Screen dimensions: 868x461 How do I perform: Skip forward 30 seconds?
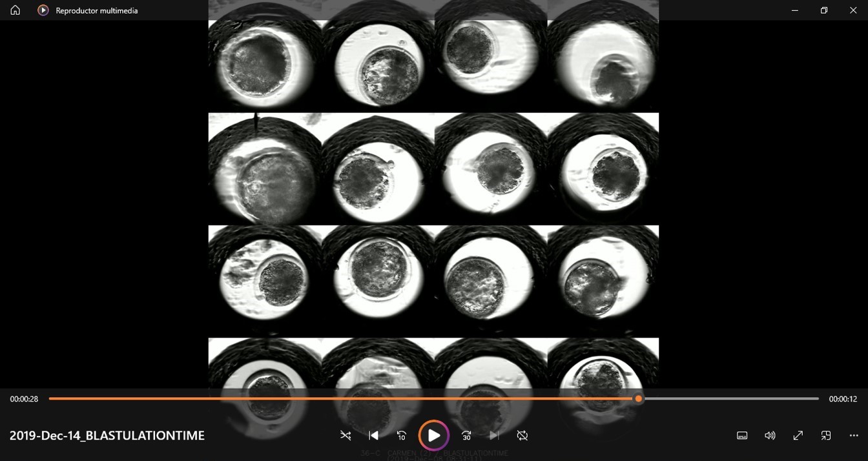[467, 436]
